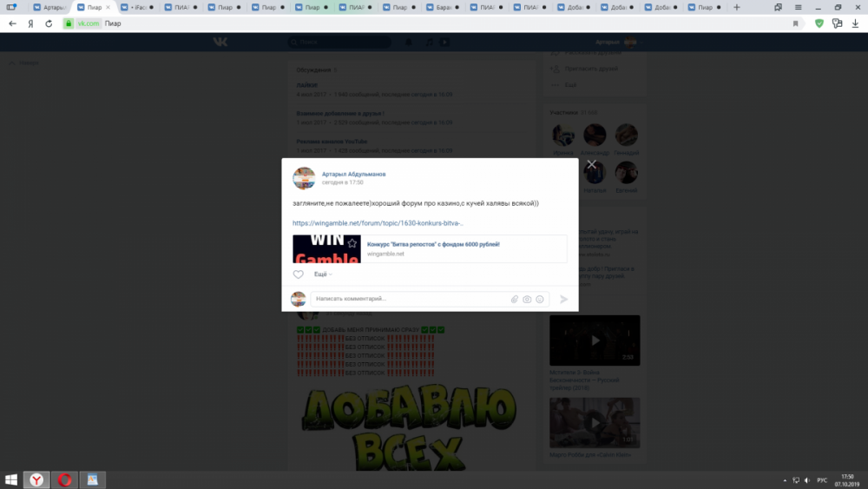
Task: Like the post with the heart icon
Action: [299, 274]
